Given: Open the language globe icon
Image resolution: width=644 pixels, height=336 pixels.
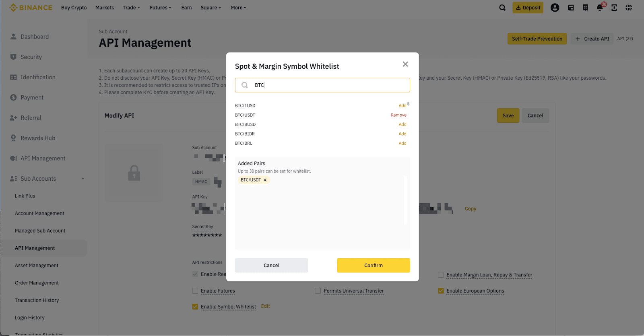Looking at the screenshot, I should click(x=629, y=8).
